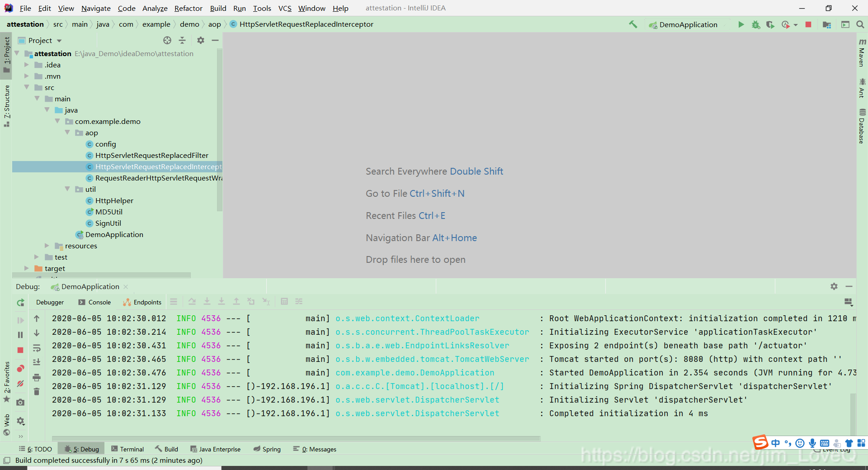Expand the resources folder
868x470 pixels.
(x=47, y=246)
